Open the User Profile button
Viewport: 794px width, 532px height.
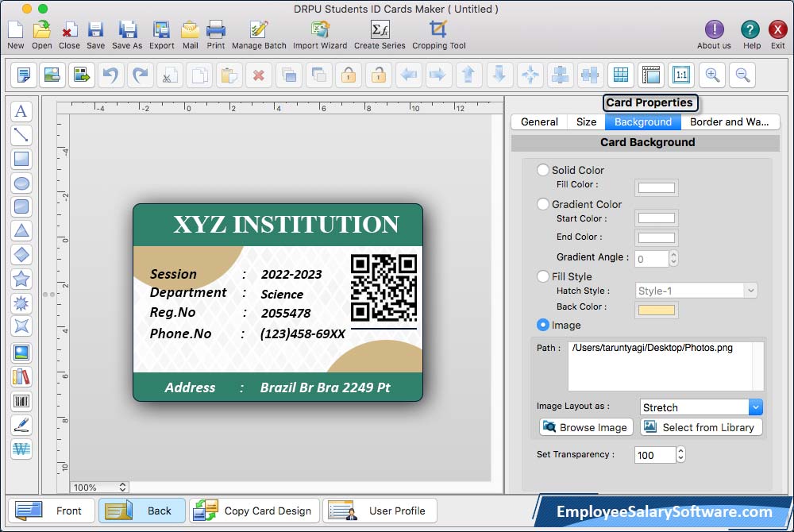[x=380, y=511]
